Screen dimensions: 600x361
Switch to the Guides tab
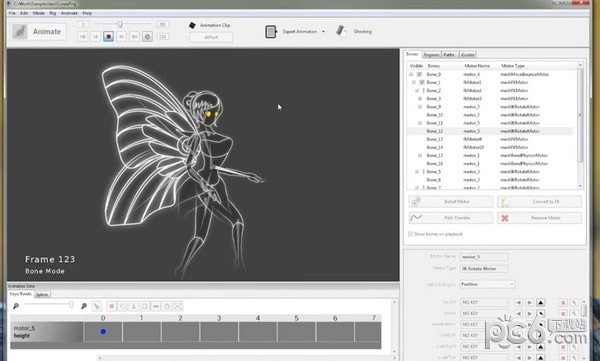468,55
